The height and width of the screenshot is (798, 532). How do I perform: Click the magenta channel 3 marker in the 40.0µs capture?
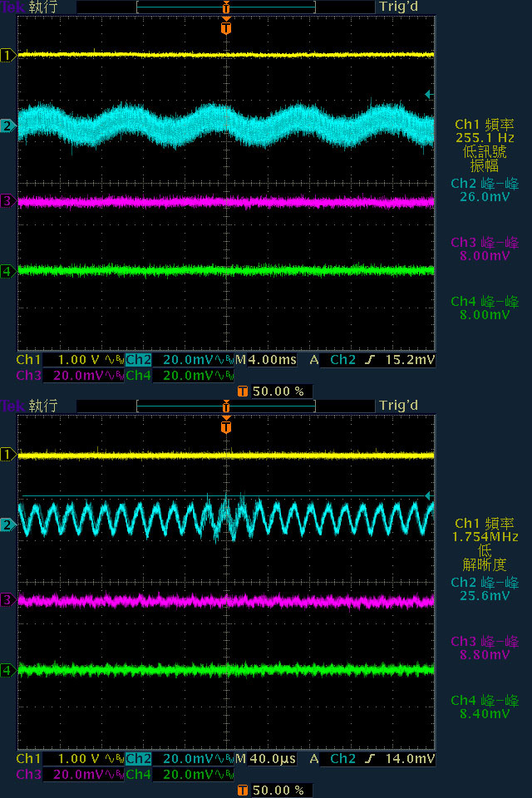[7, 600]
